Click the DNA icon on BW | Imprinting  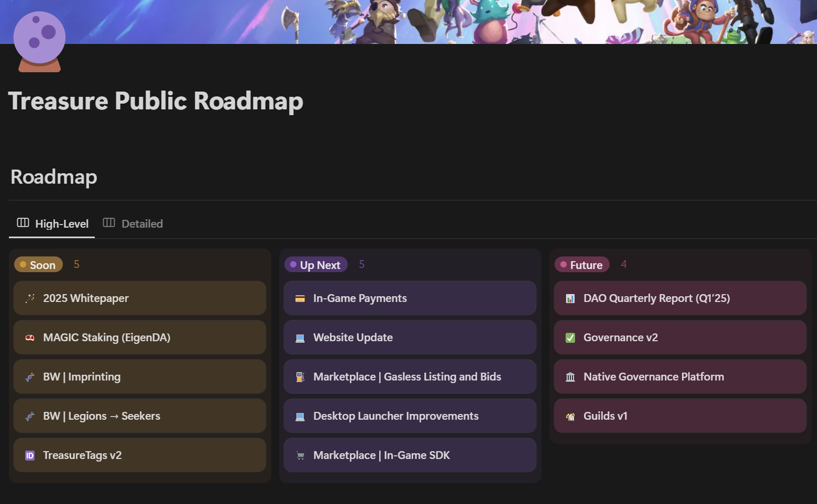tap(30, 377)
